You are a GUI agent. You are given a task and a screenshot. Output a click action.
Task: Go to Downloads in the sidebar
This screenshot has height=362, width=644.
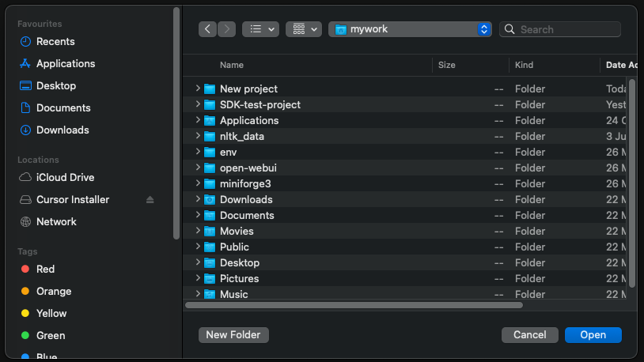[x=63, y=130]
